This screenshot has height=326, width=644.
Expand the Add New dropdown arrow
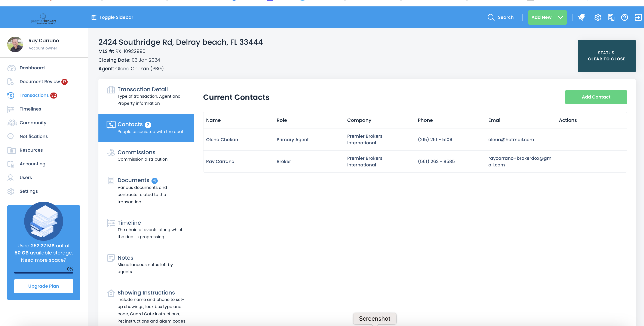[x=560, y=17]
